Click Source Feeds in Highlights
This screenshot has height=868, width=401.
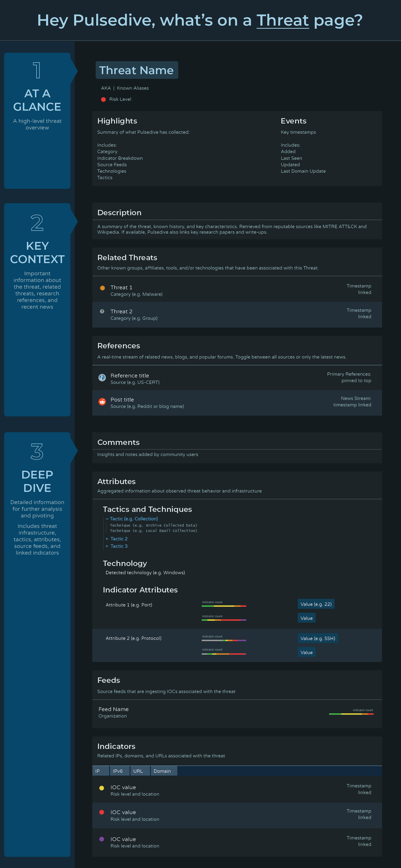(112, 165)
